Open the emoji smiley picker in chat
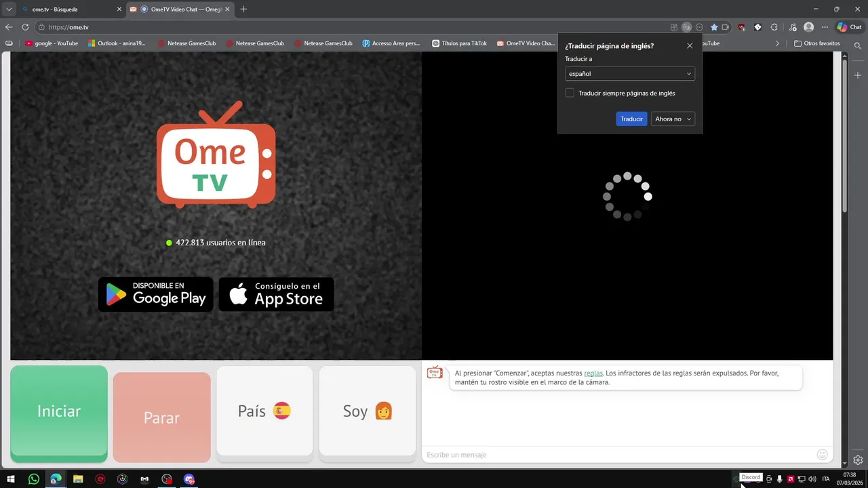868x488 pixels. point(823,454)
